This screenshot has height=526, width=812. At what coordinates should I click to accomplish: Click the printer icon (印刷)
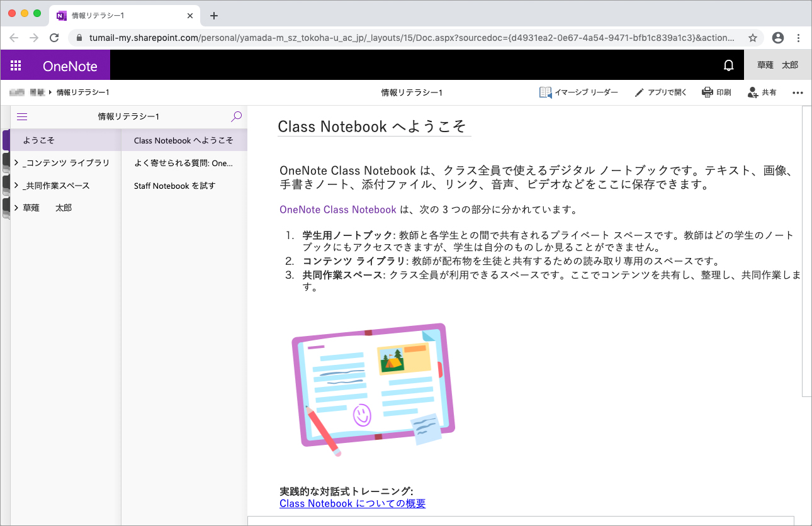click(x=708, y=92)
